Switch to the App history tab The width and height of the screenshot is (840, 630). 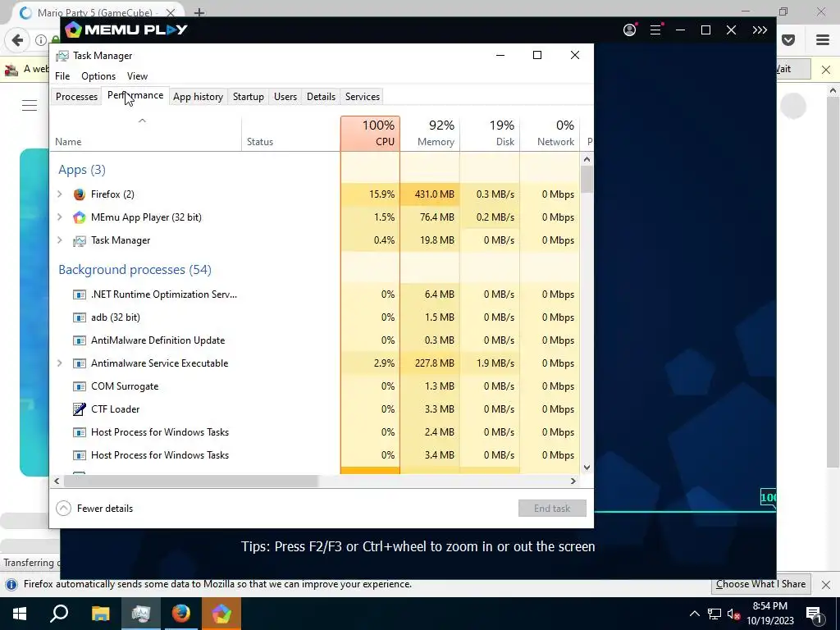[x=198, y=97]
